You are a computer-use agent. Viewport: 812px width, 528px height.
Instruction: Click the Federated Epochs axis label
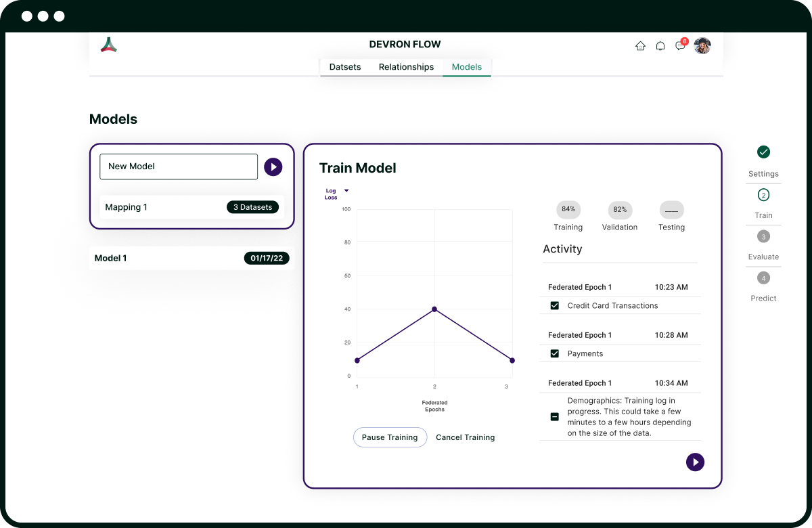(x=434, y=406)
